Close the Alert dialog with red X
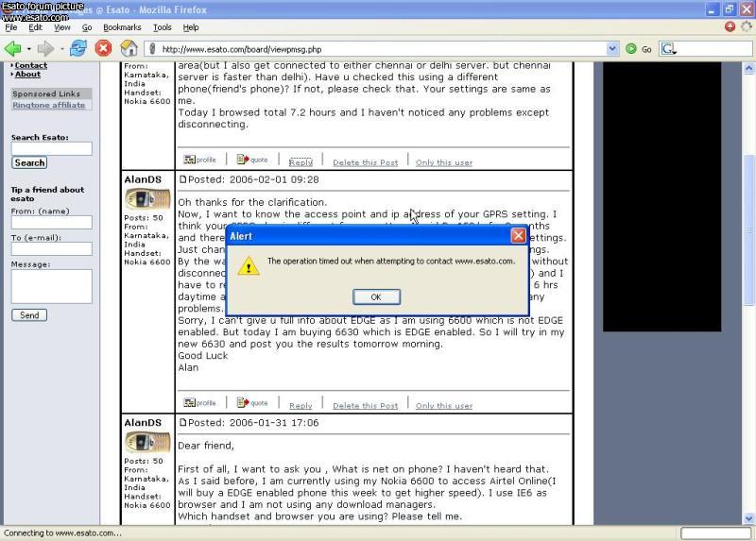 [518, 236]
